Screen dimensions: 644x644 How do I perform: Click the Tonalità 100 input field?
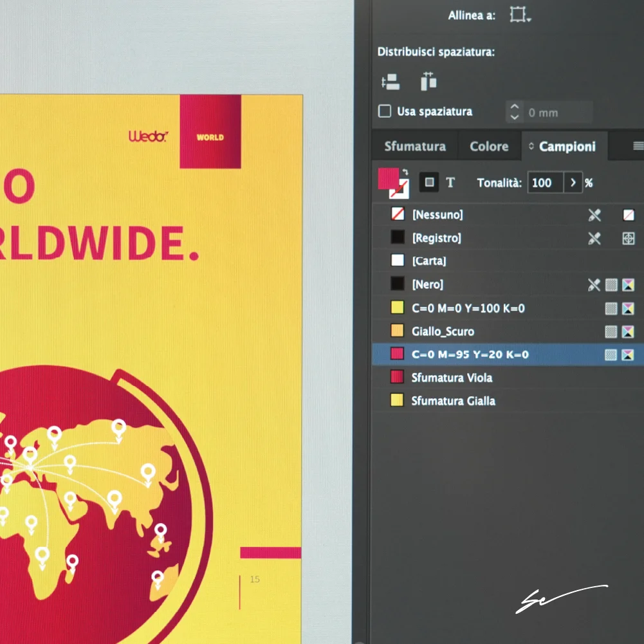coord(546,182)
